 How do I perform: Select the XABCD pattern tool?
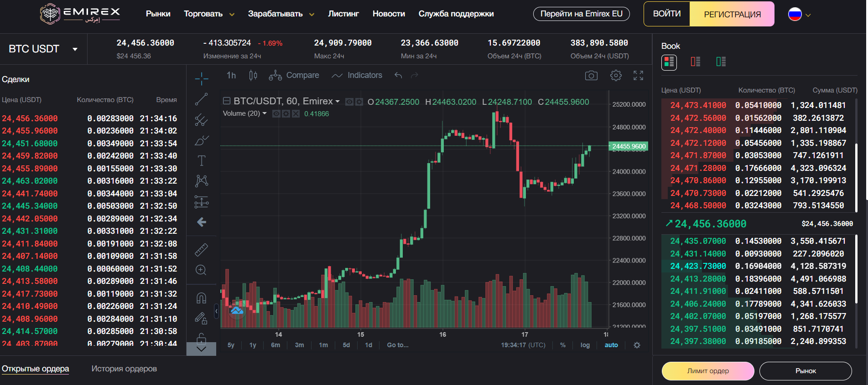click(201, 181)
